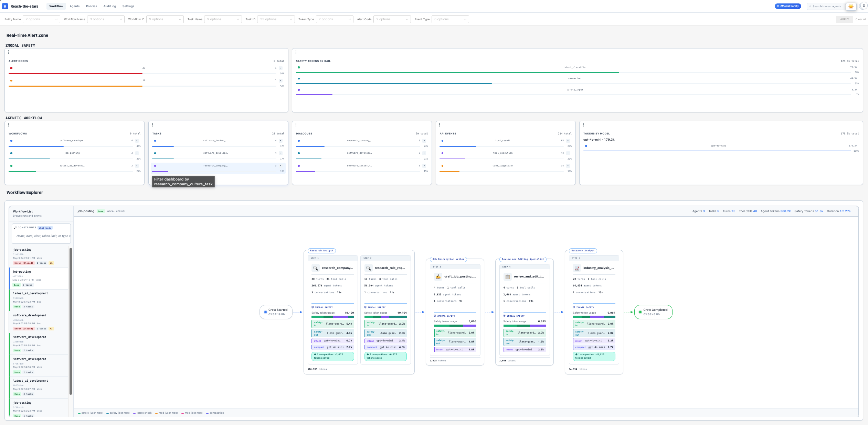Click the Workflow List vertical scrollbar
This screenshot has width=868, height=425.
coord(71,321)
